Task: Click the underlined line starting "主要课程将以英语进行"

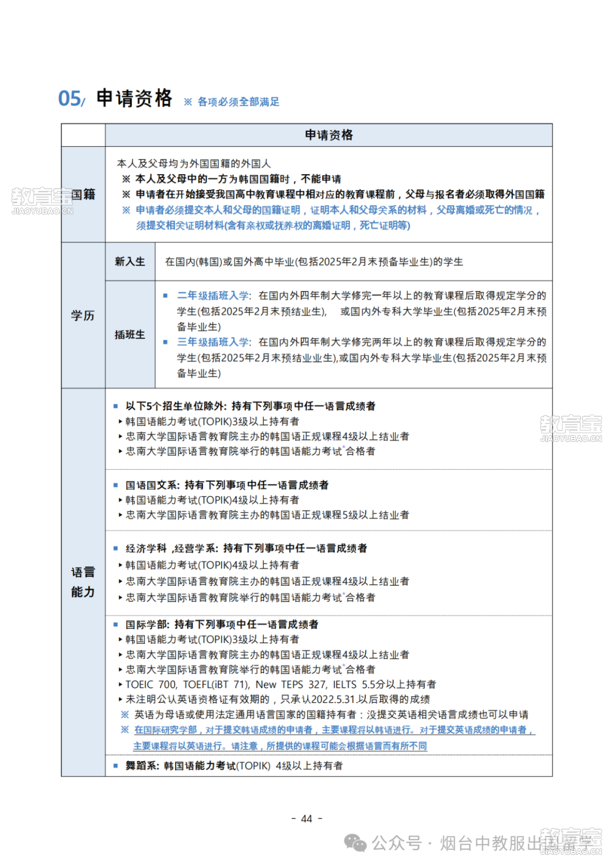Action: pos(280,746)
